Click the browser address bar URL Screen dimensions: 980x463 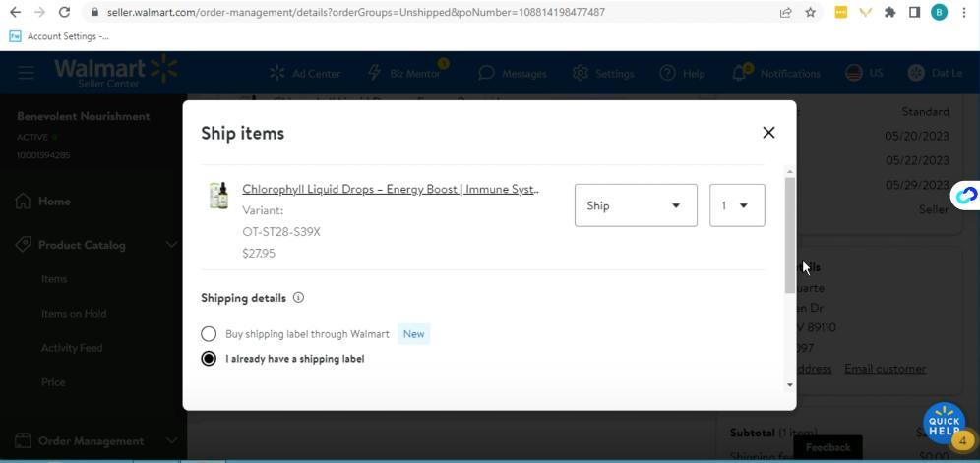tap(355, 12)
